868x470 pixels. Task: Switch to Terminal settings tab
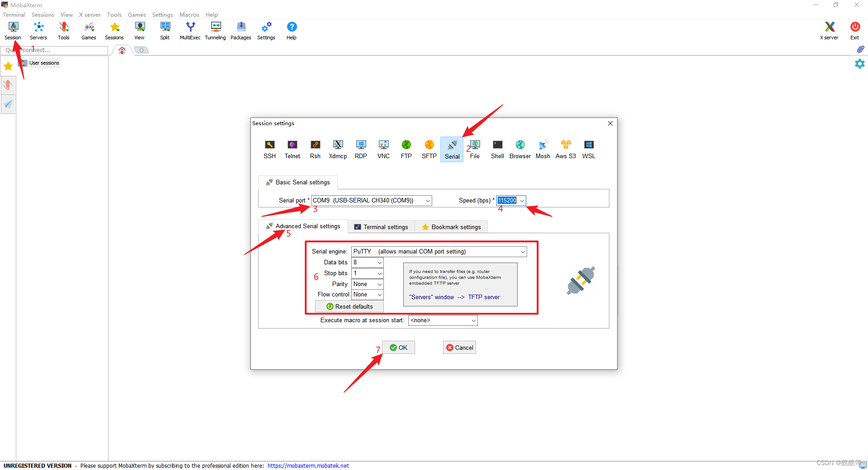tap(381, 227)
